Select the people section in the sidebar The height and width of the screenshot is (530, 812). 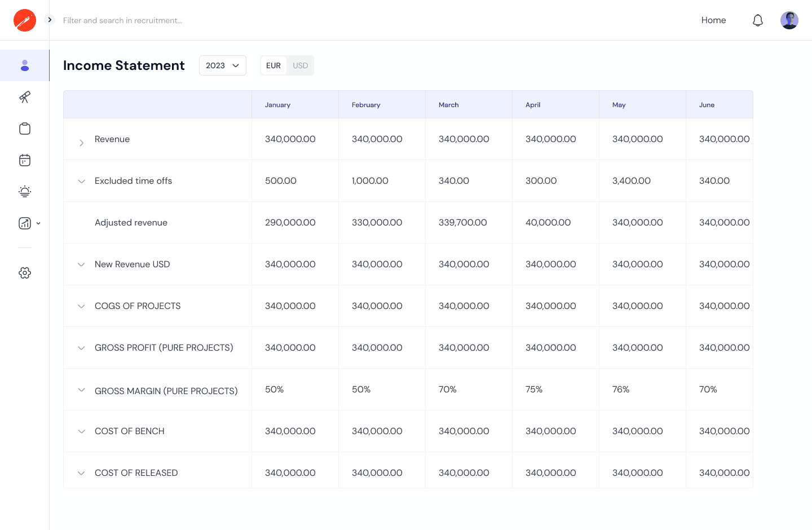tap(25, 65)
